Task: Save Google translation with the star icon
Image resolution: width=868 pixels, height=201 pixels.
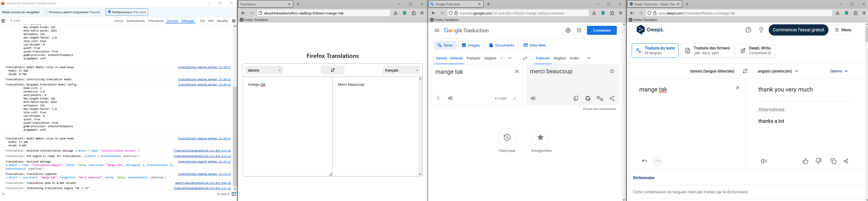Action: click(612, 71)
